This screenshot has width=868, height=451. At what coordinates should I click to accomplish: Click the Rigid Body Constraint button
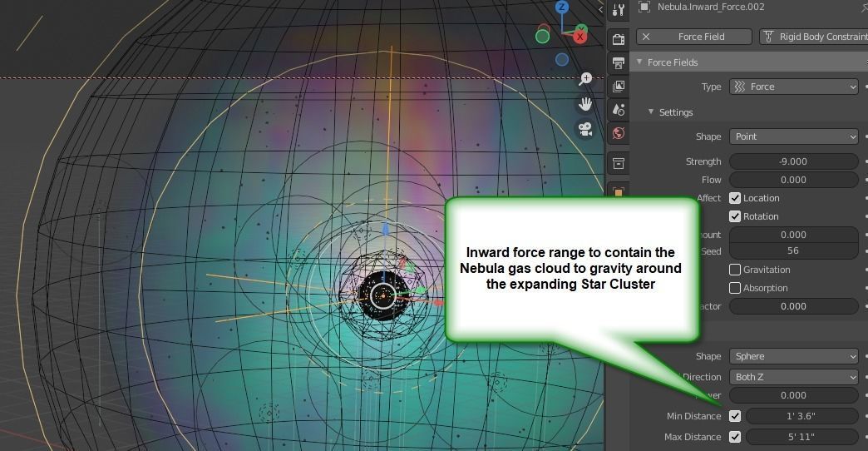814,37
